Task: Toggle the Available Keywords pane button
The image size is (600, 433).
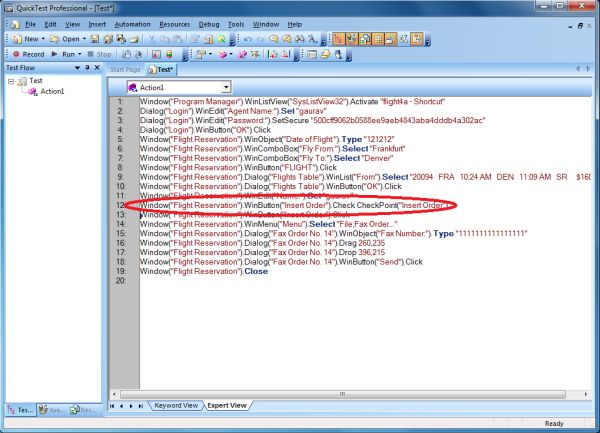Action: 351,39
